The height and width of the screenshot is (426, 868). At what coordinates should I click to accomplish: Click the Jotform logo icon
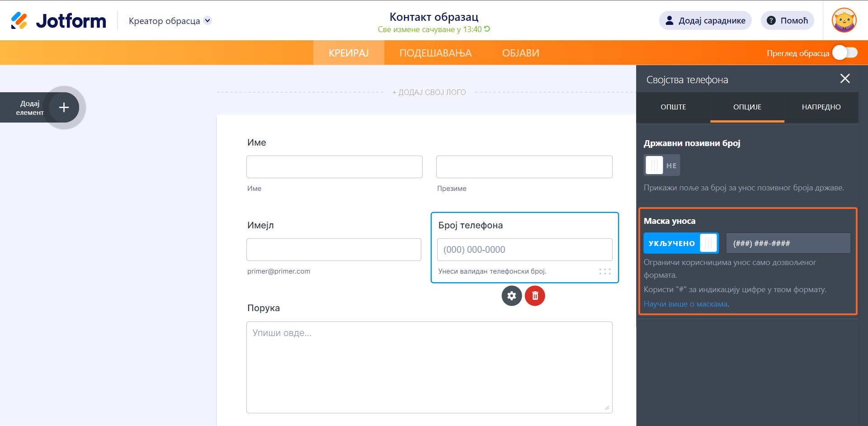[19, 21]
